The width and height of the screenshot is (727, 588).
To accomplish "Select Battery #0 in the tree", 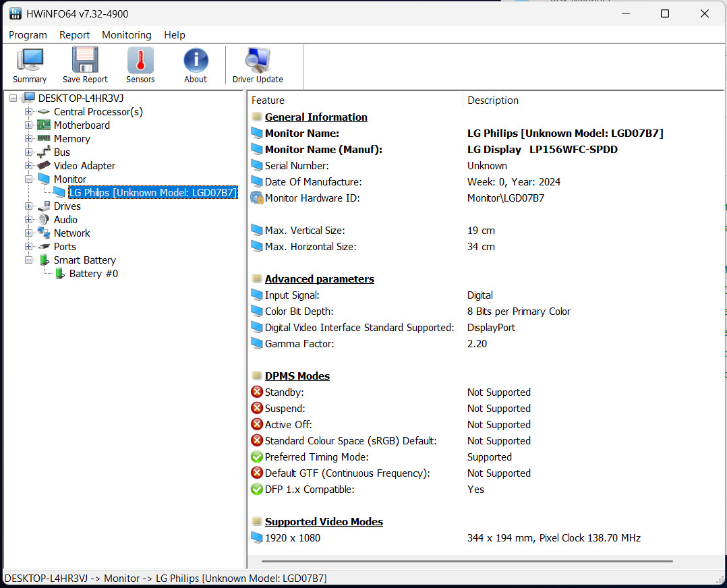I will (94, 274).
